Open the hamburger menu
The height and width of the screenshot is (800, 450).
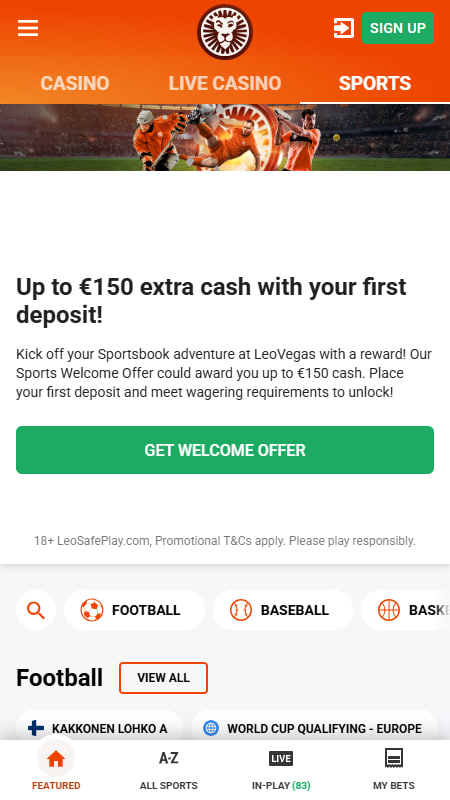(x=28, y=28)
